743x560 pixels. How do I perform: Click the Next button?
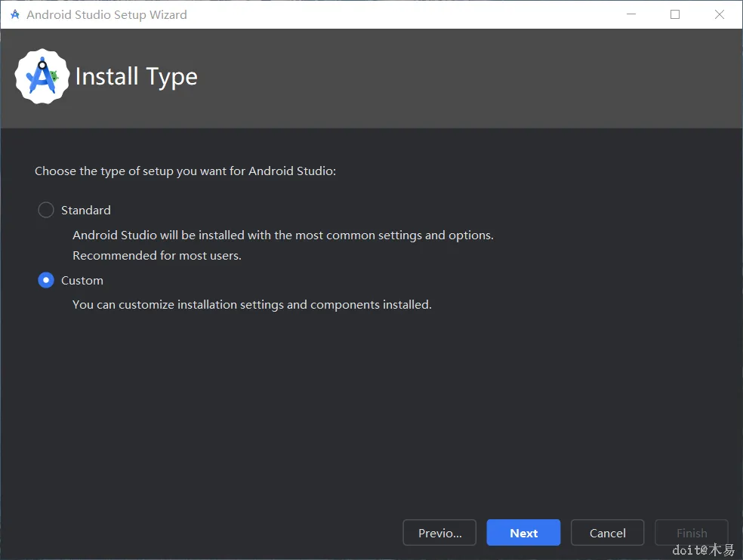523,533
